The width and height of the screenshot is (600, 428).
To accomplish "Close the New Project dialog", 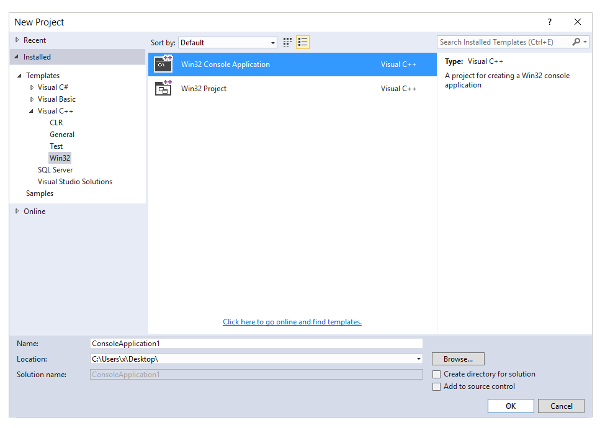I will click(x=577, y=22).
